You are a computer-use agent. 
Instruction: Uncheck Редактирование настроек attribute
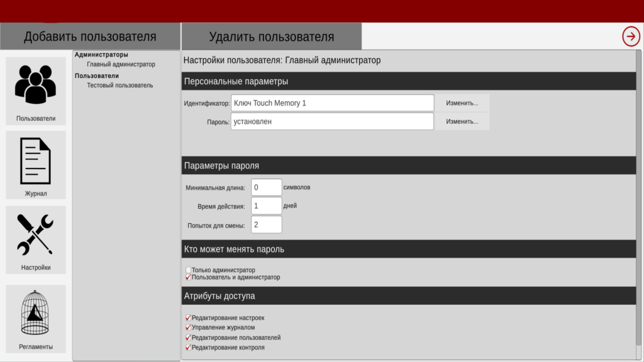tap(188, 318)
